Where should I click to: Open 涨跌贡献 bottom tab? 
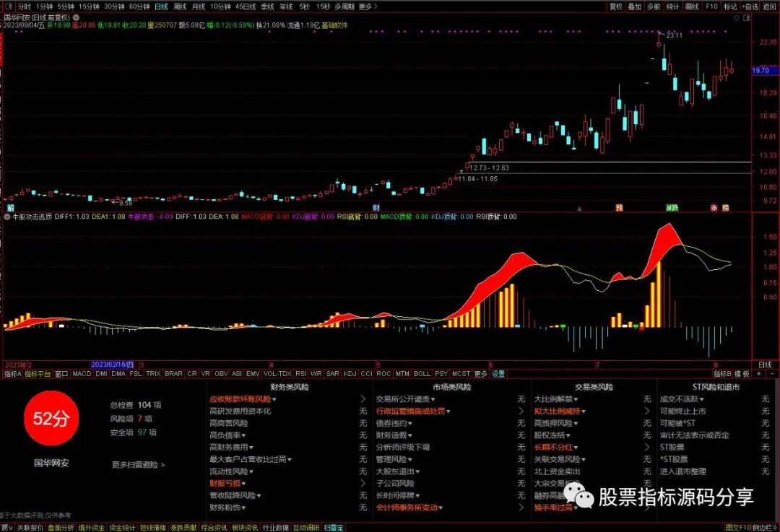pyautogui.click(x=183, y=528)
